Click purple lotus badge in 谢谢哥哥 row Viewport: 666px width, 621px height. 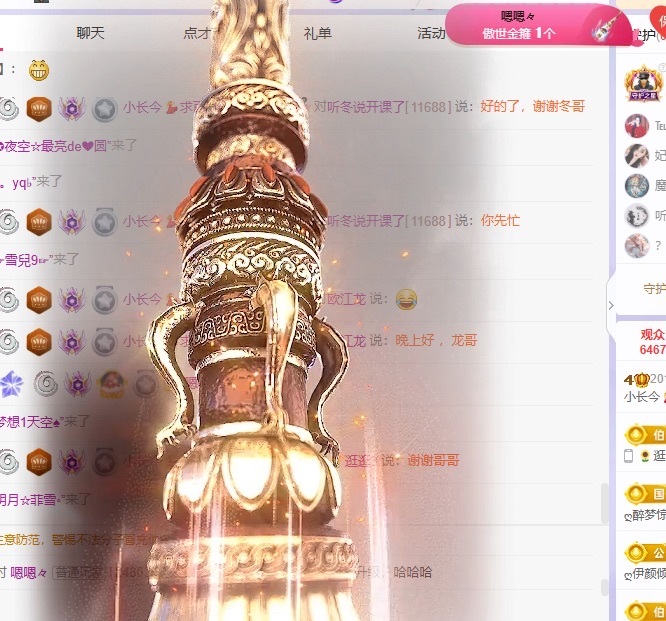coord(71,462)
